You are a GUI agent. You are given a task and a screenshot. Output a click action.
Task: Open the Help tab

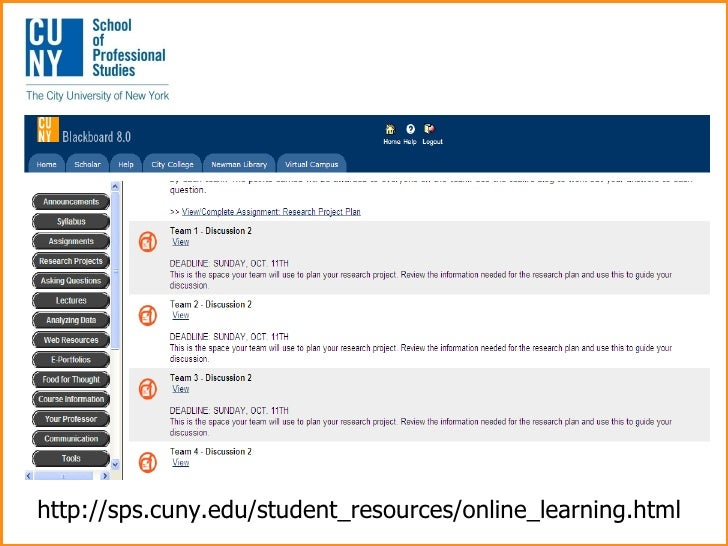pos(126,164)
